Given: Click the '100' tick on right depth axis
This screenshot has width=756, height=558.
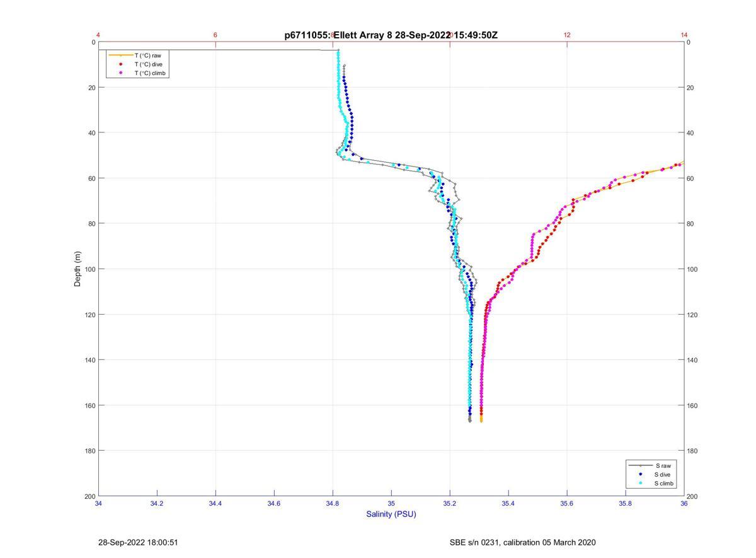Looking at the screenshot, I should click(694, 269).
